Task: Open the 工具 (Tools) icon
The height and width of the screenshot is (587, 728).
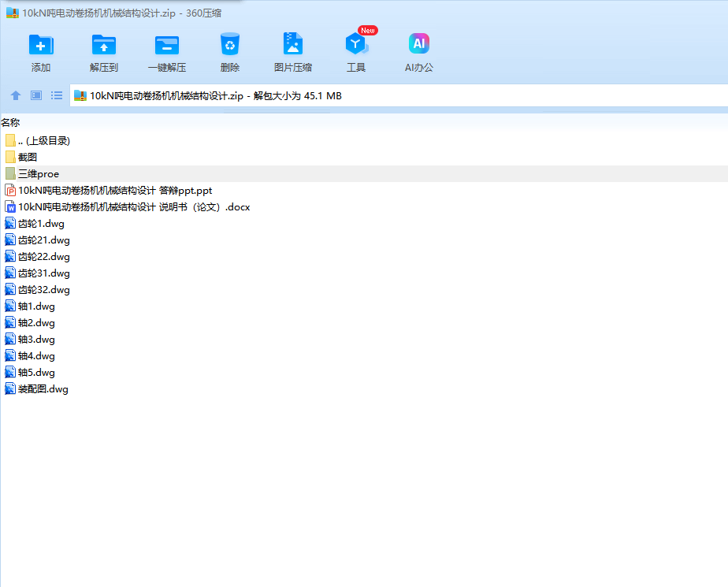Action: (355, 44)
